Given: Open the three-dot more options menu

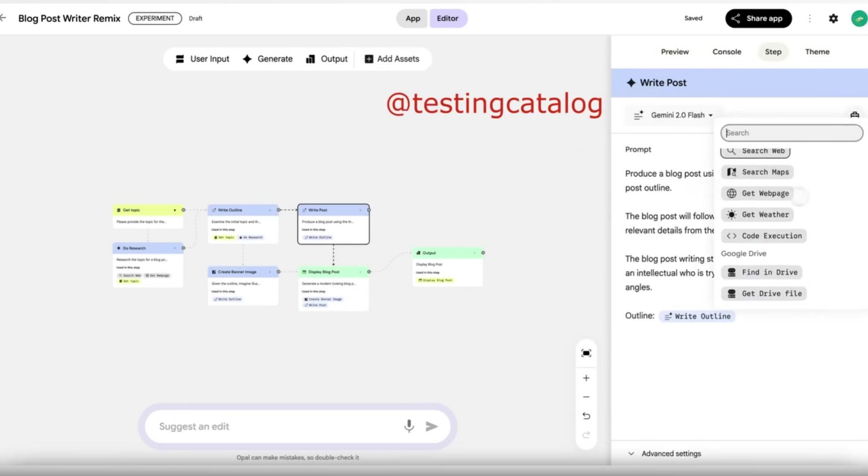Looking at the screenshot, I should point(810,19).
